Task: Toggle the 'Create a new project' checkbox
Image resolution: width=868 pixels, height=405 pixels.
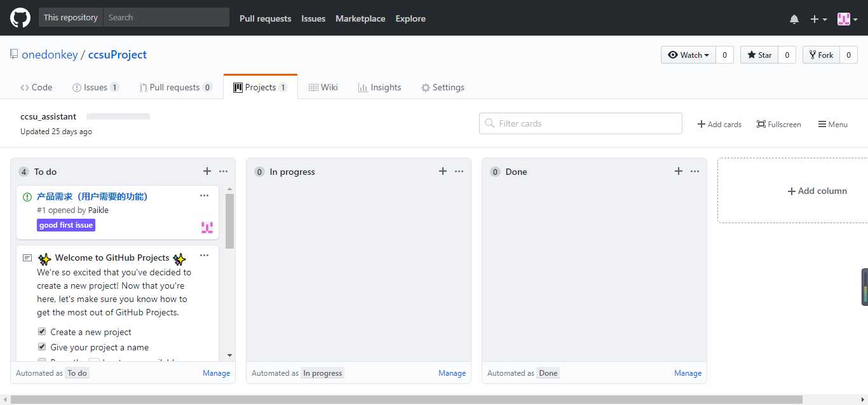Action: 42,331
